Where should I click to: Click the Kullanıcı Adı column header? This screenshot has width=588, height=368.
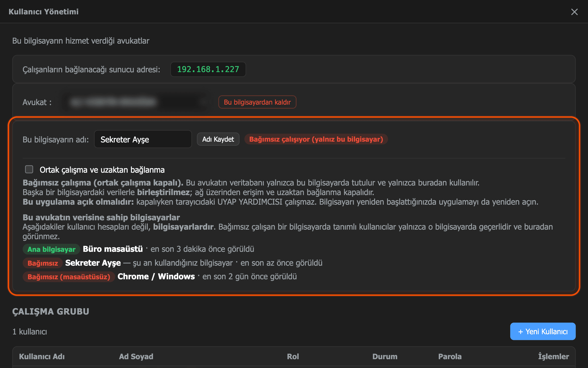click(42, 356)
